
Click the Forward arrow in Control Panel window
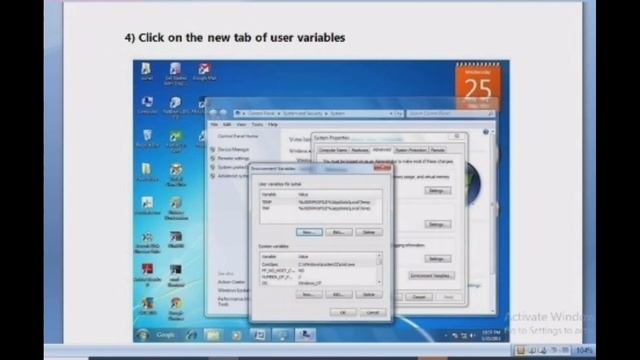click(223, 113)
